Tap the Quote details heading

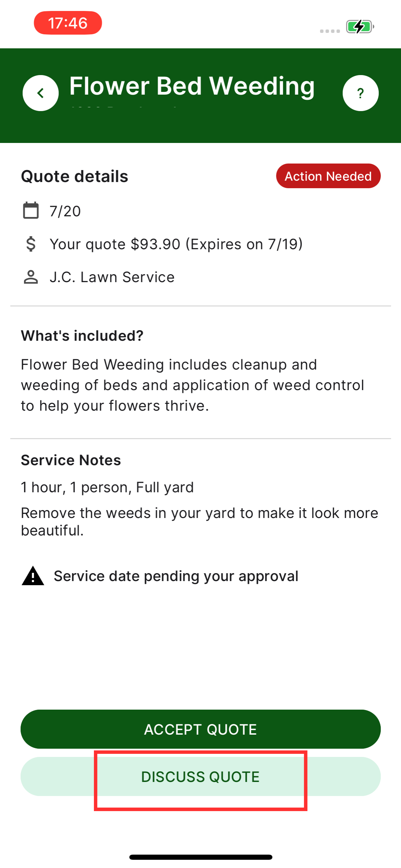click(75, 177)
